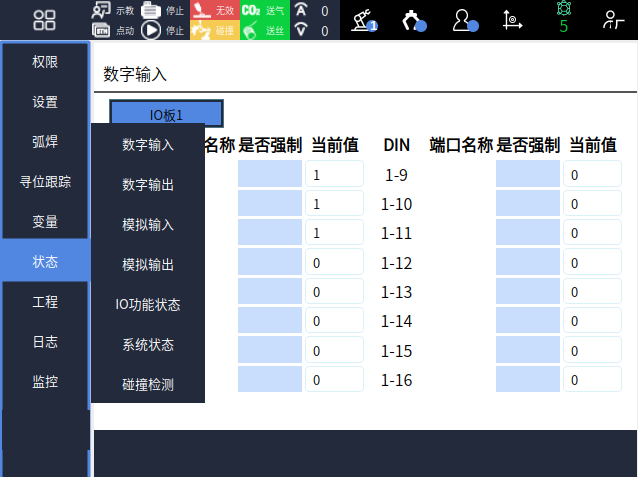Select the IO板1 tab
638x477 pixels.
coord(166,114)
